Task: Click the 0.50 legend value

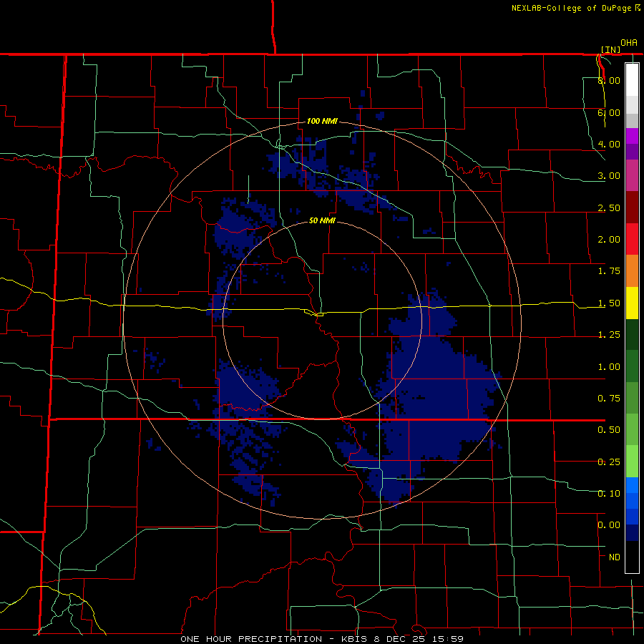Action: 609,430
